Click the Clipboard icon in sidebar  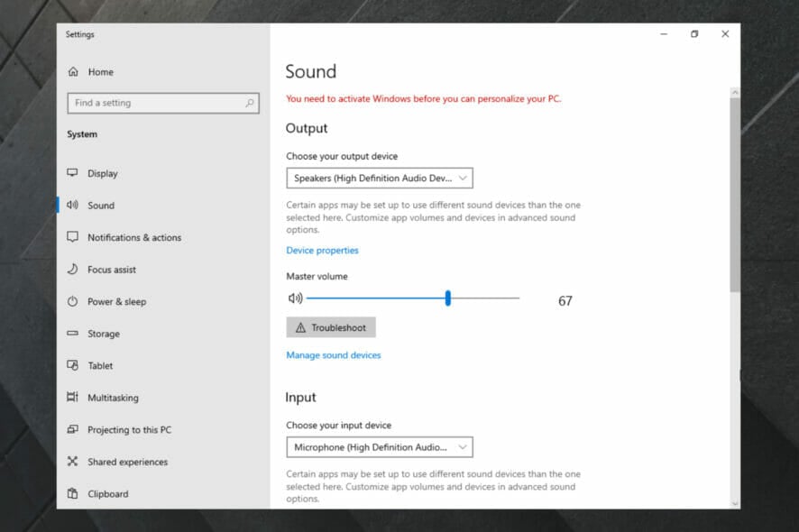click(x=72, y=493)
